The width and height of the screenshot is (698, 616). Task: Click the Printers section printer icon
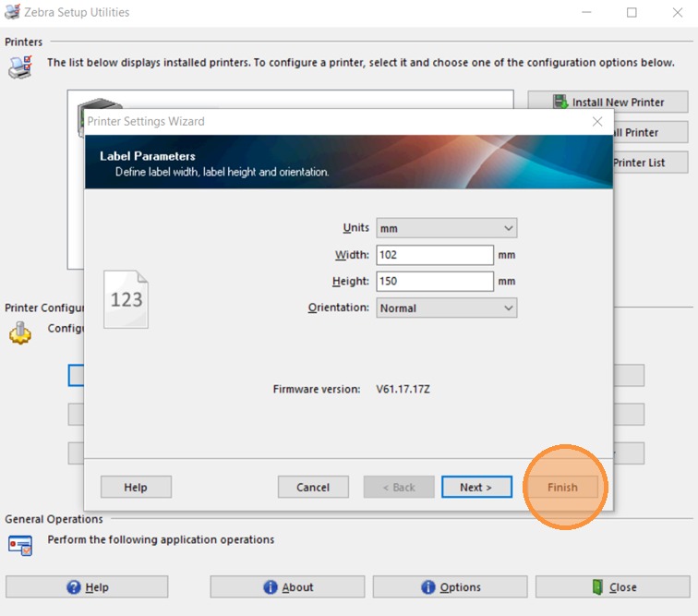click(20, 66)
